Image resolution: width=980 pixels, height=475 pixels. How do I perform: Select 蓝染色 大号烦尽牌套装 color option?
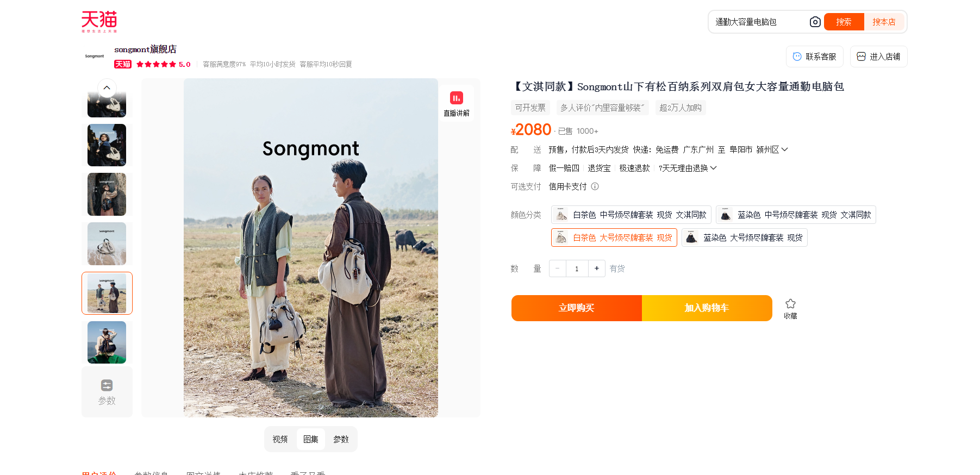pos(744,237)
